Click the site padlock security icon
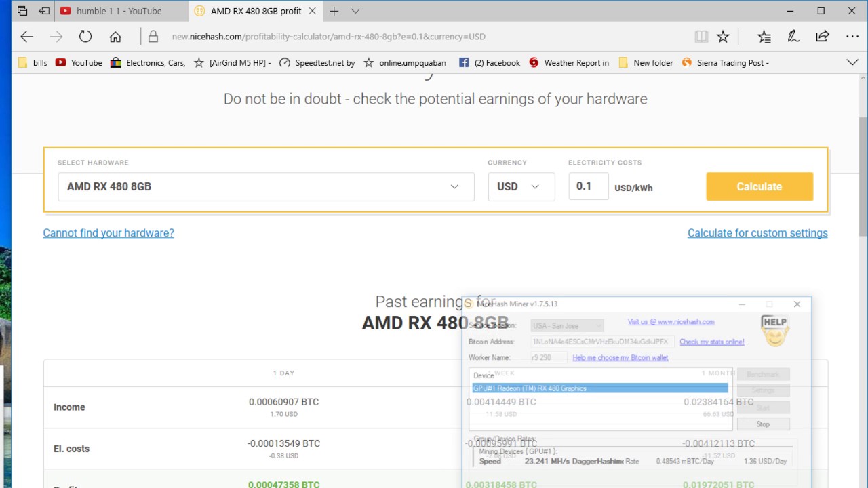Screen dimensions: 868x488 153,37
